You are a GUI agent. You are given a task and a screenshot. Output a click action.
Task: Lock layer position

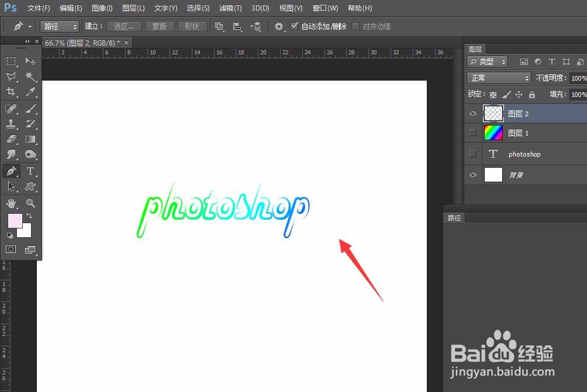(519, 95)
